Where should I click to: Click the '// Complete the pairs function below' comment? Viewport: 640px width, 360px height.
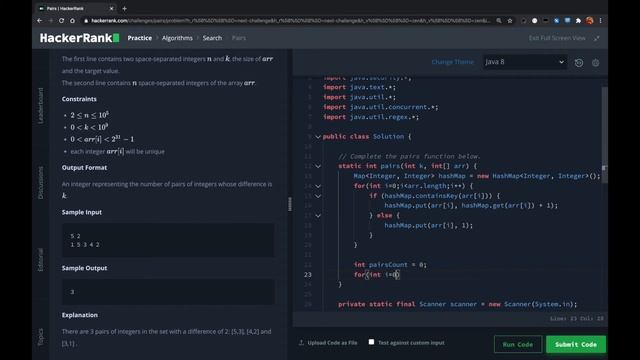click(x=409, y=156)
